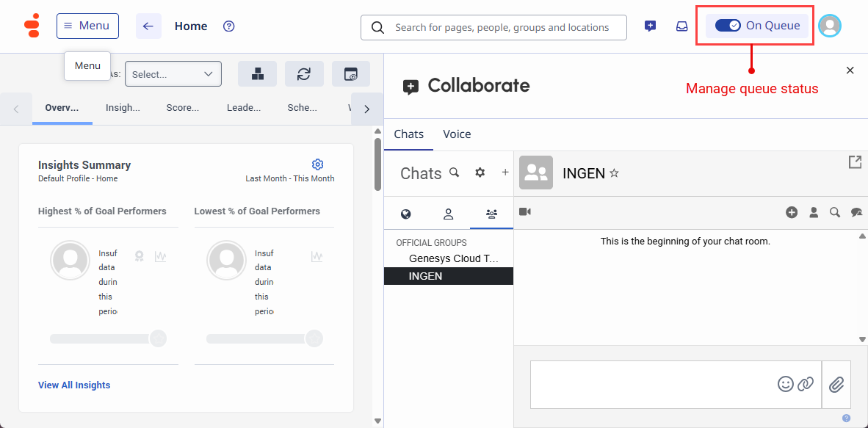This screenshot has height=428, width=868.
Task: Open the View All Insights link
Action: coord(74,385)
